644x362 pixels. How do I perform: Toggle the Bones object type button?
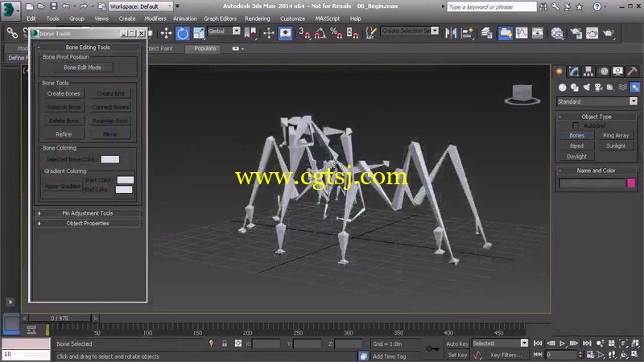[x=576, y=135]
